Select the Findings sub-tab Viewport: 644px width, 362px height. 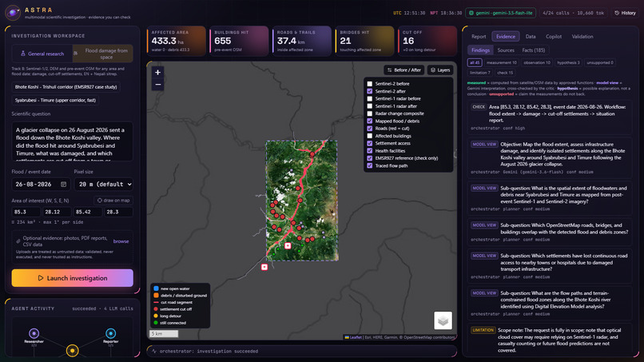[480, 50]
